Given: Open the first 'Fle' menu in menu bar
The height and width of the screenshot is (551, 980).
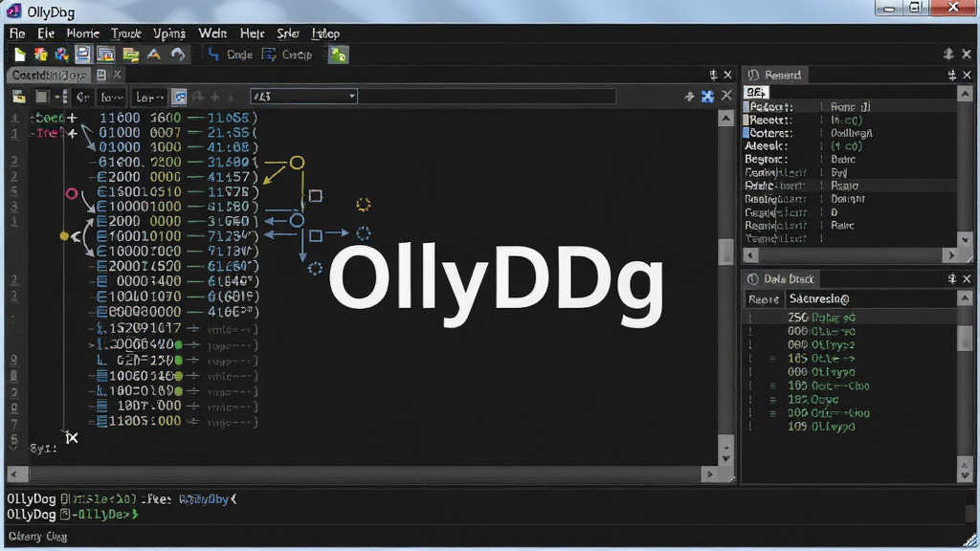Looking at the screenshot, I should (x=17, y=33).
